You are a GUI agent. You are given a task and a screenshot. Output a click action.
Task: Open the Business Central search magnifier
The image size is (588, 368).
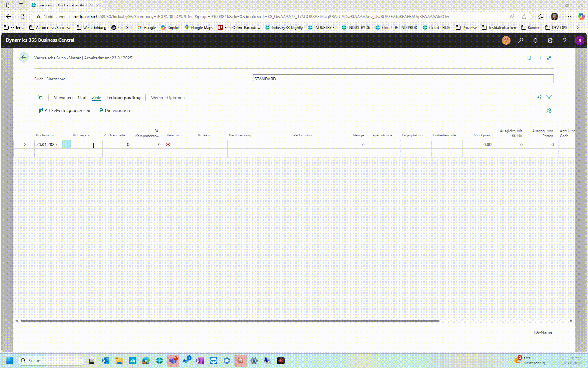point(521,40)
